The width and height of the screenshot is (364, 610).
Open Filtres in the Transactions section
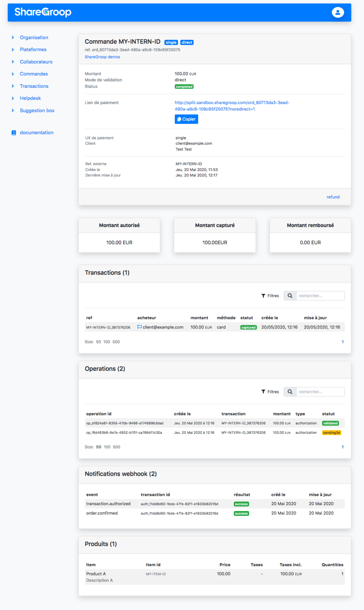[x=270, y=296]
